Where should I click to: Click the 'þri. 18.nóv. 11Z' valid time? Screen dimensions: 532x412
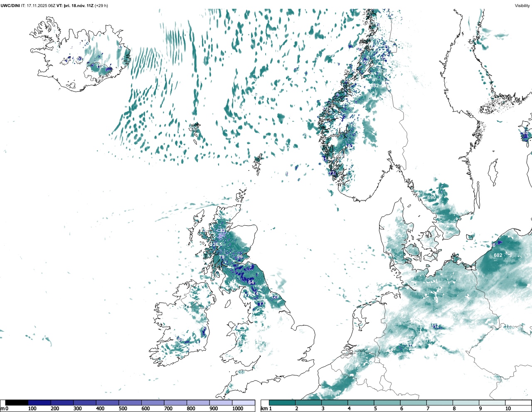[79, 6]
